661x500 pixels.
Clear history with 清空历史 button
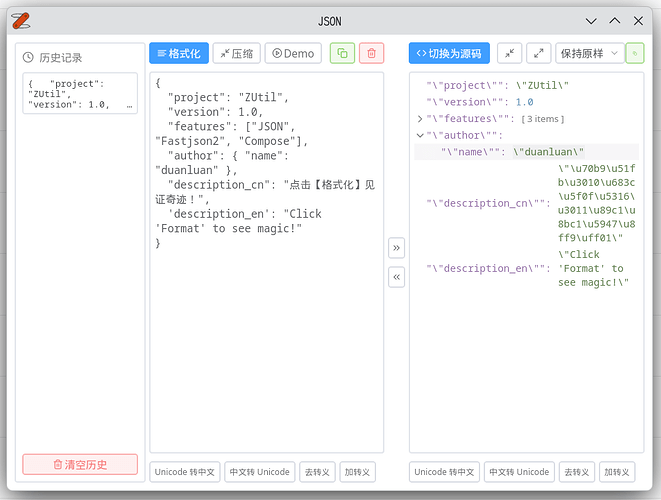80,464
